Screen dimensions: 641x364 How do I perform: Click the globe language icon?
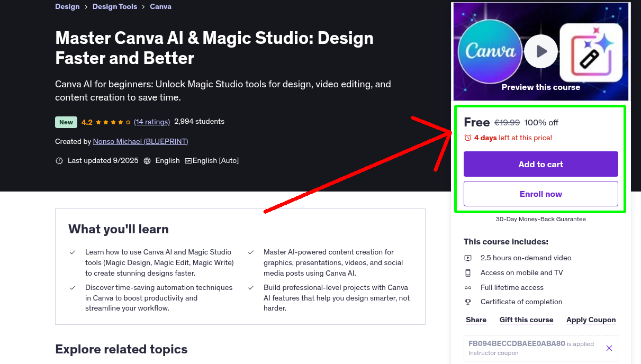(147, 161)
